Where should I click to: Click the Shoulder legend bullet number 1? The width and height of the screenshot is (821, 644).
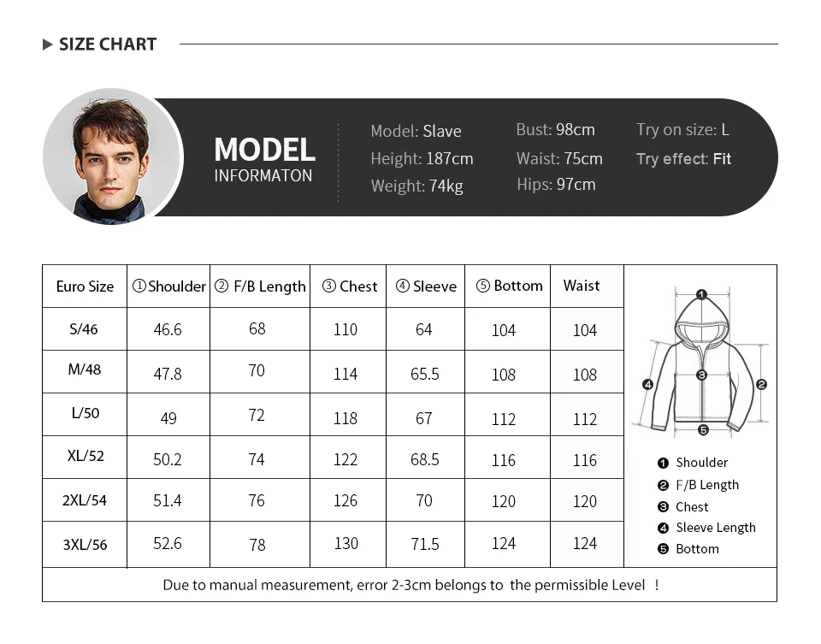pyautogui.click(x=663, y=463)
